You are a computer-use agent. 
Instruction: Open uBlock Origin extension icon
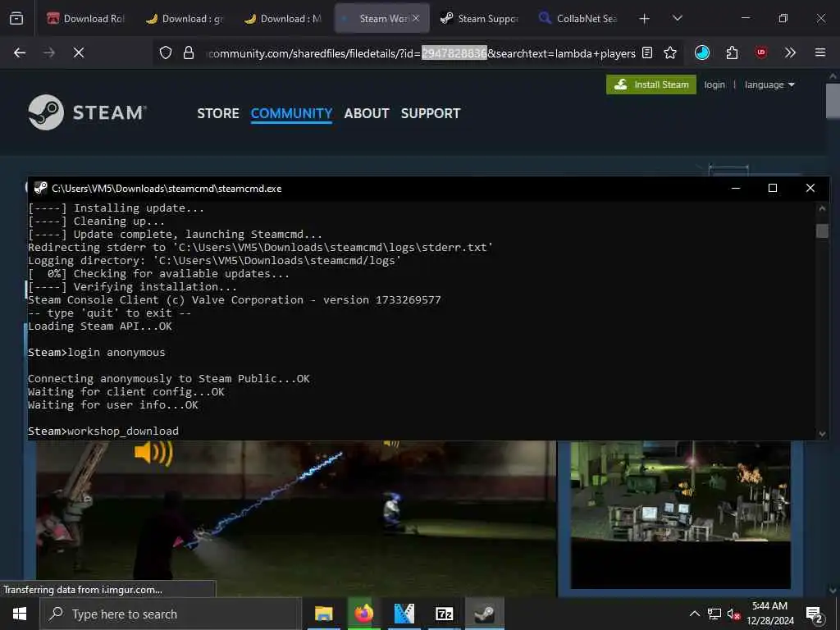(761, 52)
